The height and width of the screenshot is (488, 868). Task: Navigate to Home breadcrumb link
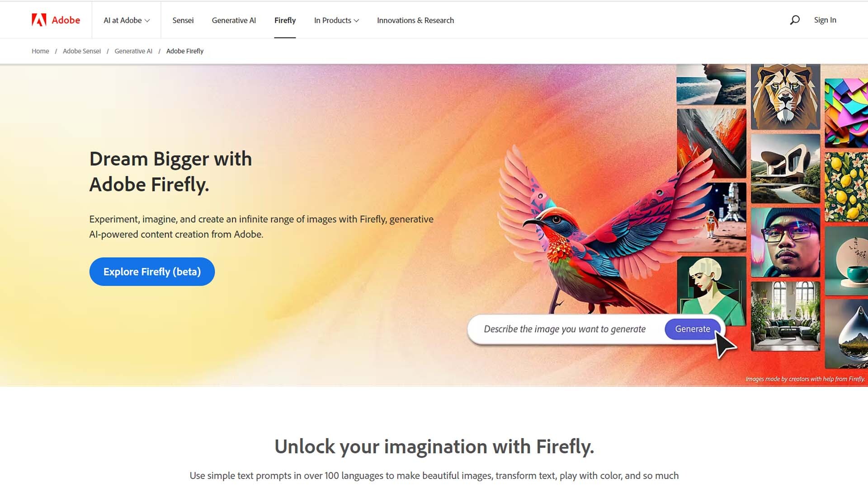[x=40, y=51]
